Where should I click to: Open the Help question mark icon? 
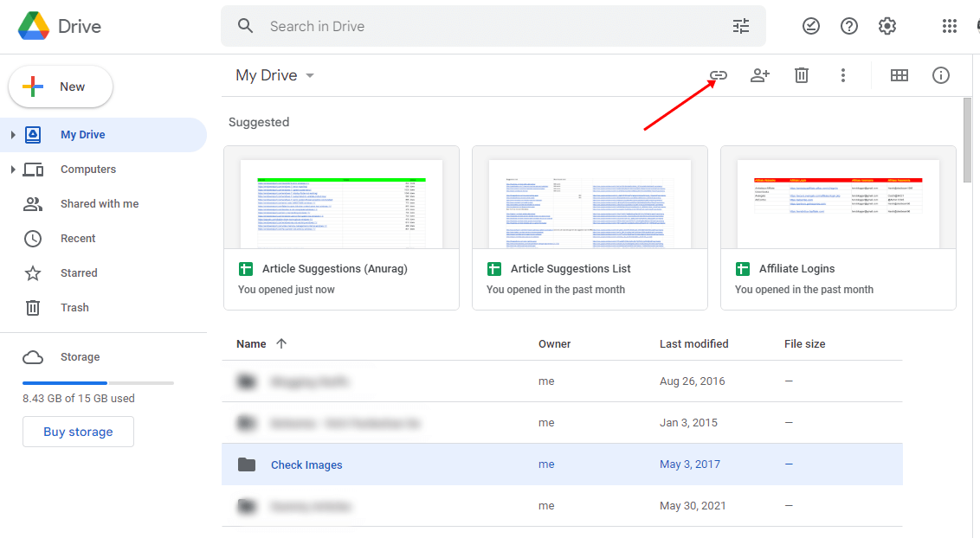coord(849,26)
